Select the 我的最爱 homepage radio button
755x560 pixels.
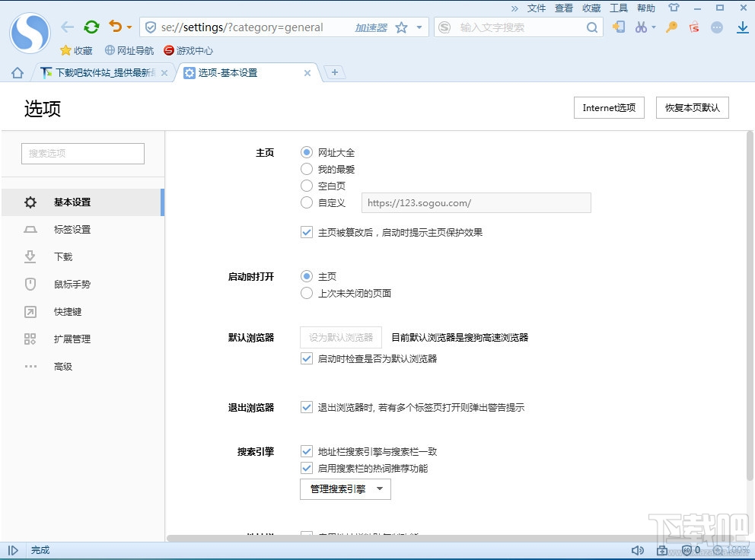(306, 170)
